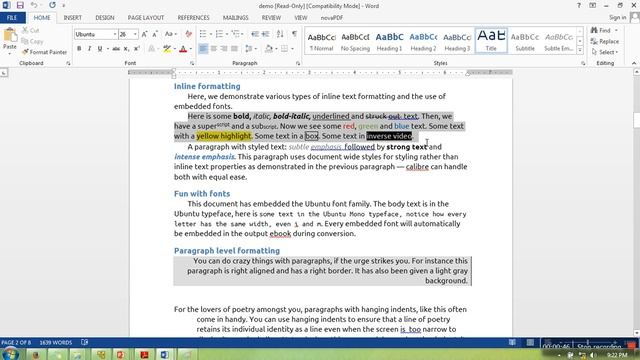Toggle Strikethrough formatting
Screen dimensions: 640x360
click(x=116, y=49)
